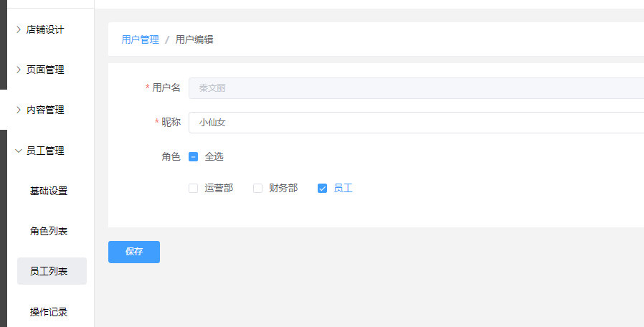This screenshot has height=327, width=644.
Task: Toggle the 全选 checkbox
Action: (x=193, y=156)
